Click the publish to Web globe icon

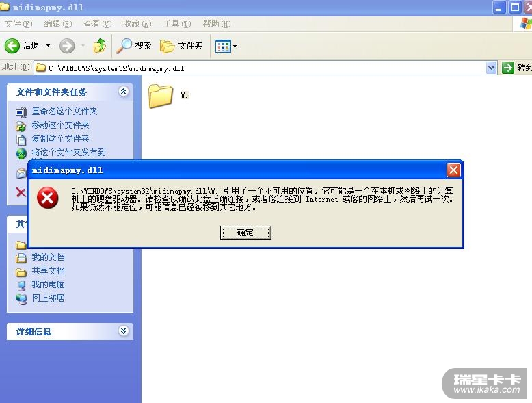point(21,153)
